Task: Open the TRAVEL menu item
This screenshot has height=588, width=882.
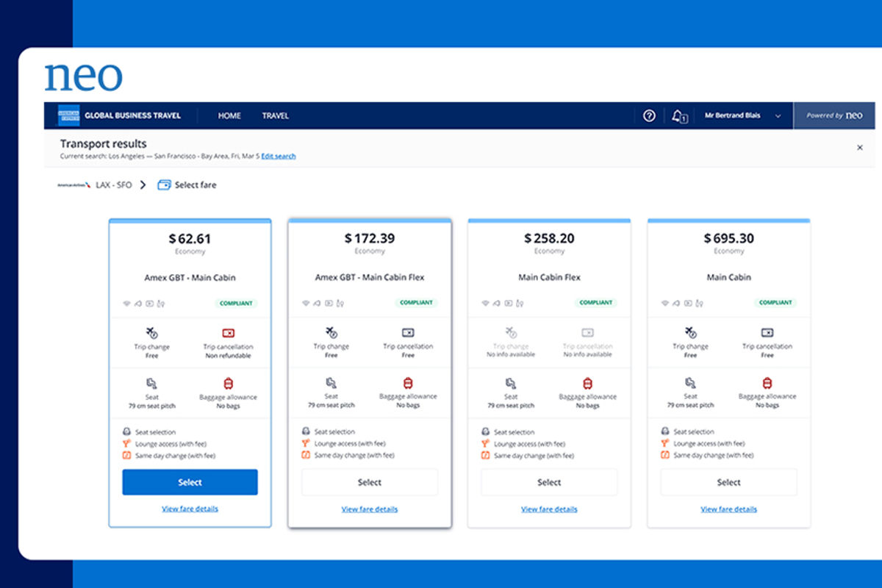Action: click(x=275, y=115)
